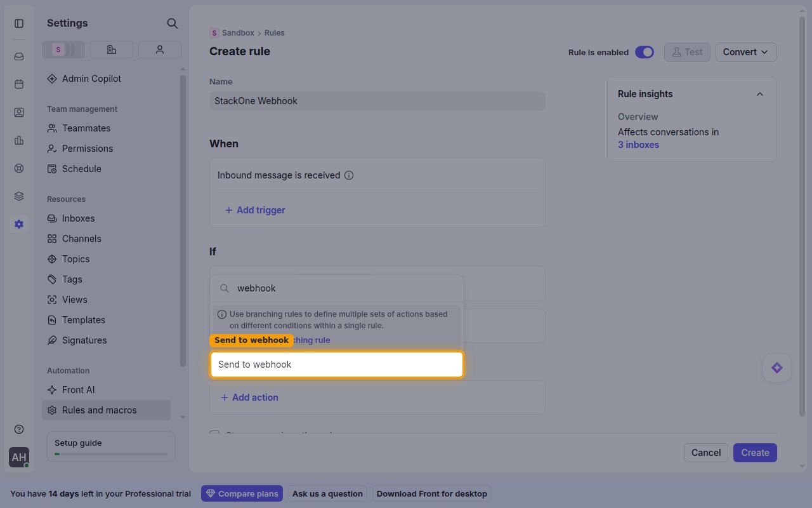The height and width of the screenshot is (508, 812).
Task: Open Channels settings
Action: point(106,239)
